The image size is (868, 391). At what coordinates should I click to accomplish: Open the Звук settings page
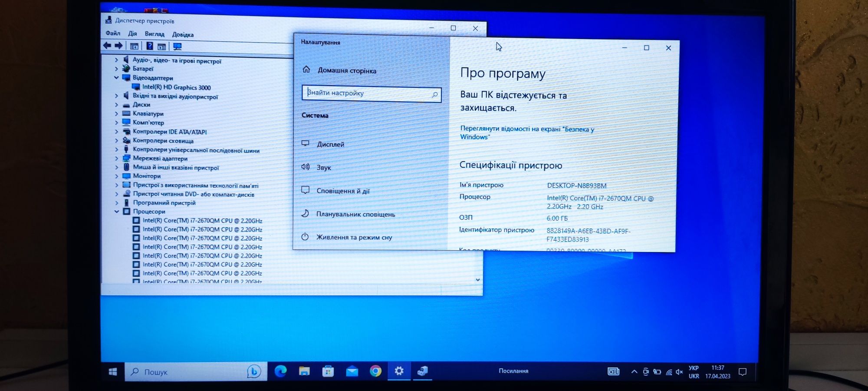tap(324, 167)
